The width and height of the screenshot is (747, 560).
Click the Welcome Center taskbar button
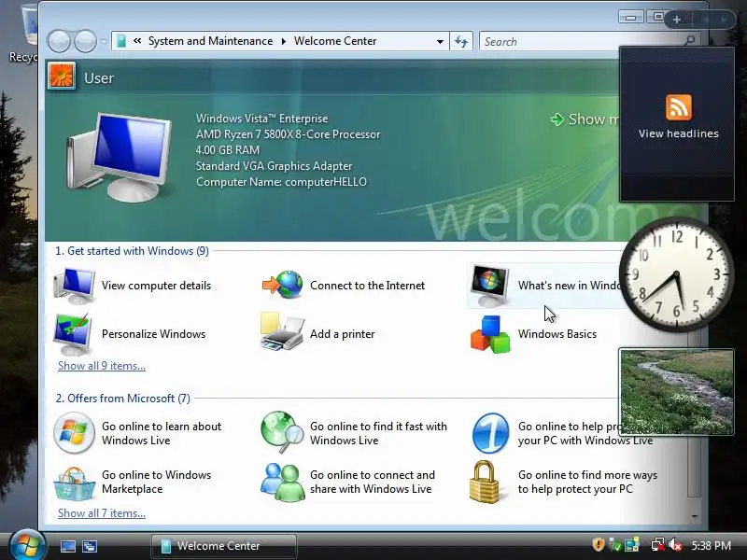[224, 546]
